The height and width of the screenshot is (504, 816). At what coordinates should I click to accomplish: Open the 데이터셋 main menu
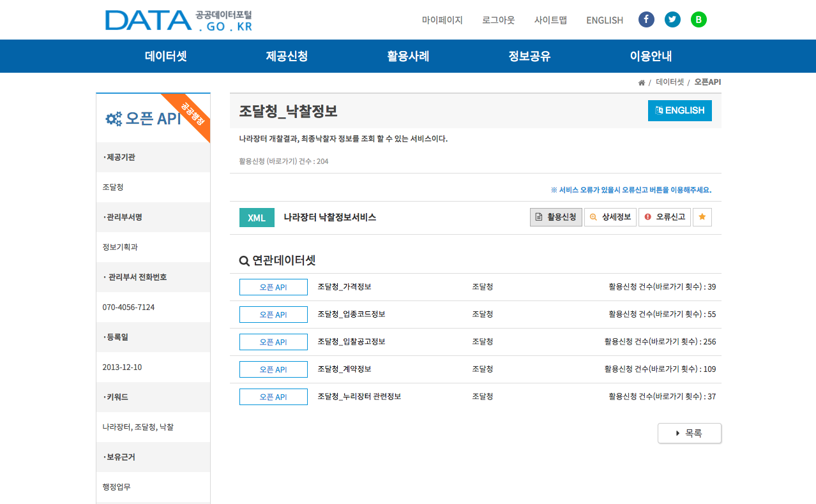pyautogui.click(x=166, y=56)
